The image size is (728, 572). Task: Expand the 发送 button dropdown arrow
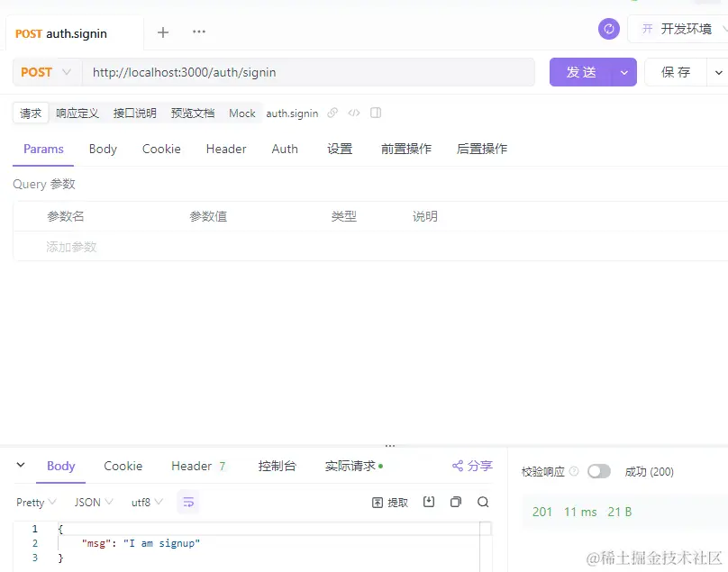pyautogui.click(x=624, y=72)
